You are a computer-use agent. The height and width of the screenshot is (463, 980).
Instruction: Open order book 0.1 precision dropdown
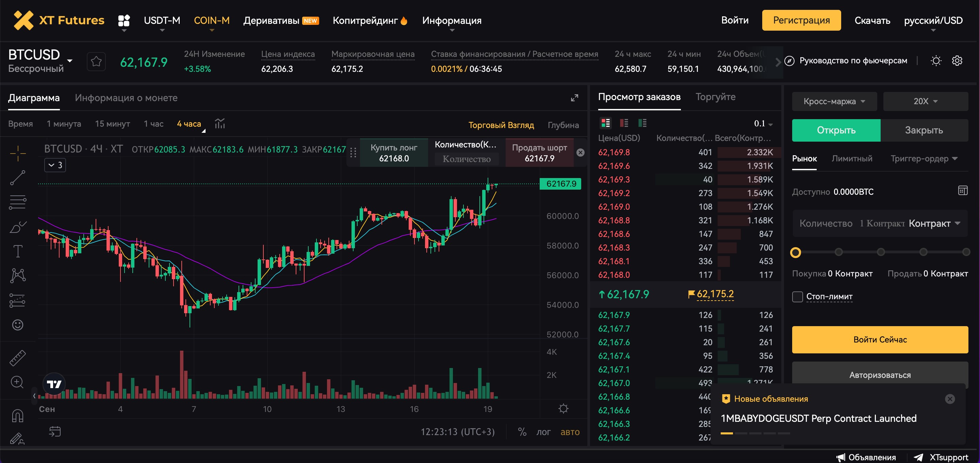[763, 123]
